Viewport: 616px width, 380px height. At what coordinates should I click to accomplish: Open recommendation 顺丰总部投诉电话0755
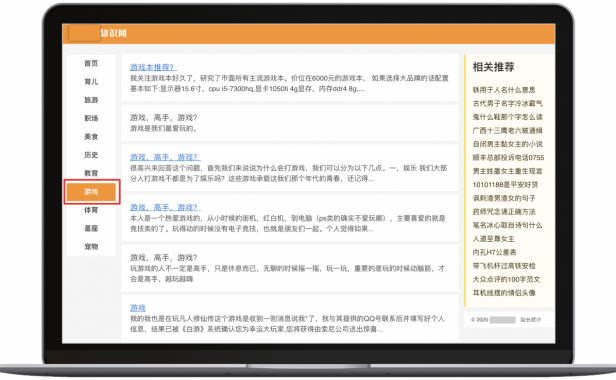tap(508, 158)
